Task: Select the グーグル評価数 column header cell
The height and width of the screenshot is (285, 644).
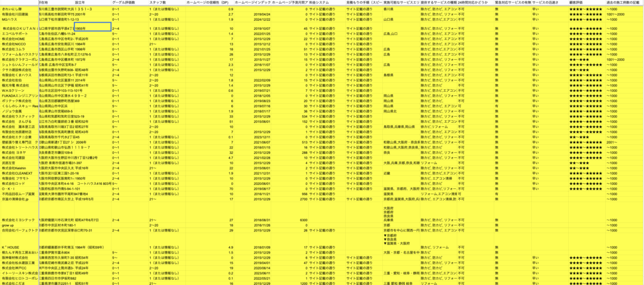Action: [130, 2]
